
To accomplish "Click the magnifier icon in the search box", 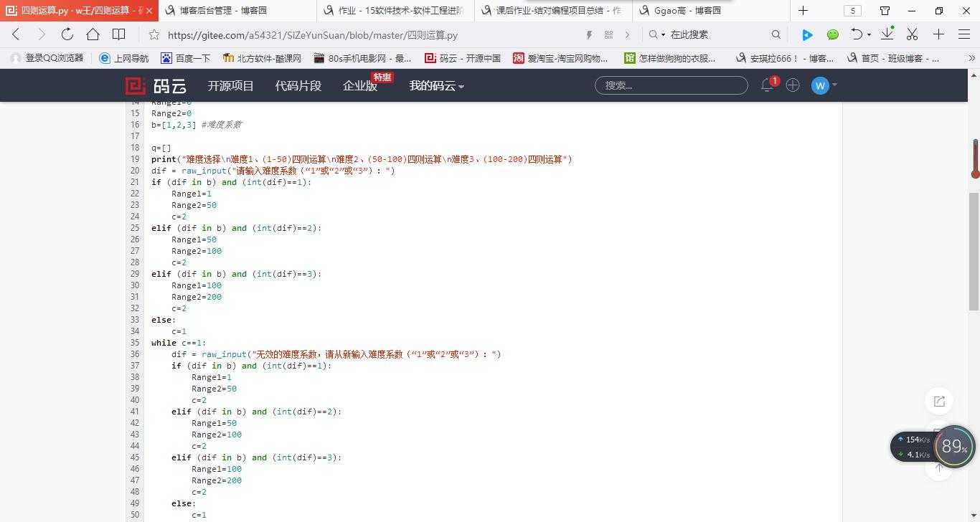I will click(x=776, y=34).
